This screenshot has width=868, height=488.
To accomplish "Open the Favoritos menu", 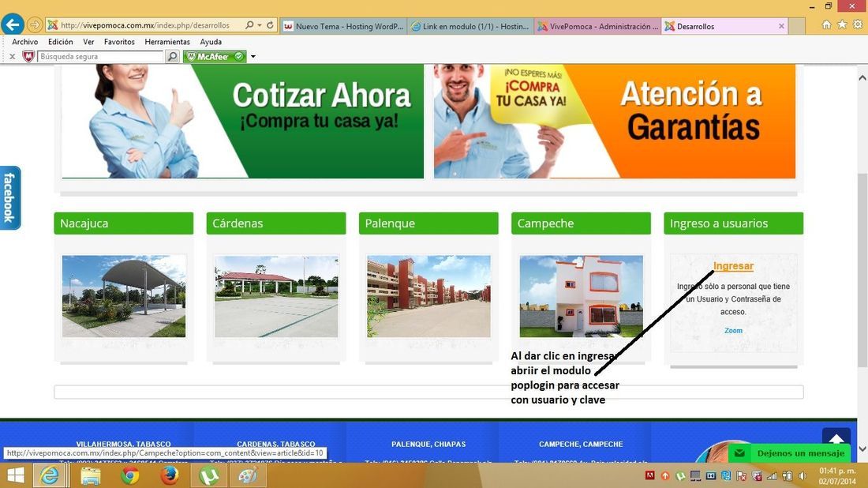I will [119, 42].
